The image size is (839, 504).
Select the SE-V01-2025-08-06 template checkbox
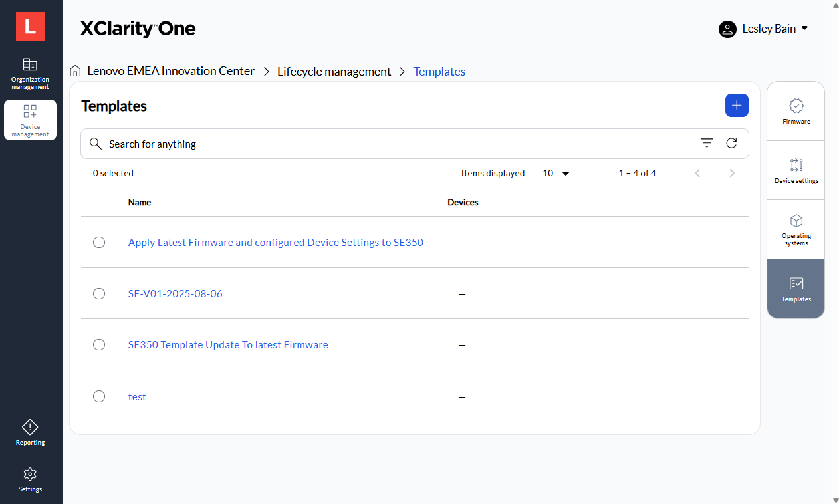tap(99, 293)
